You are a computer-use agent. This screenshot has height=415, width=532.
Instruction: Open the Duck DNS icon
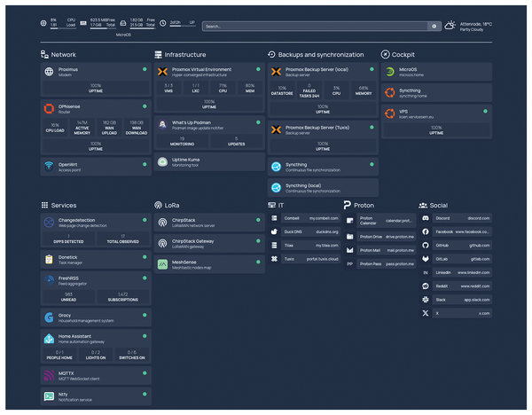point(275,231)
